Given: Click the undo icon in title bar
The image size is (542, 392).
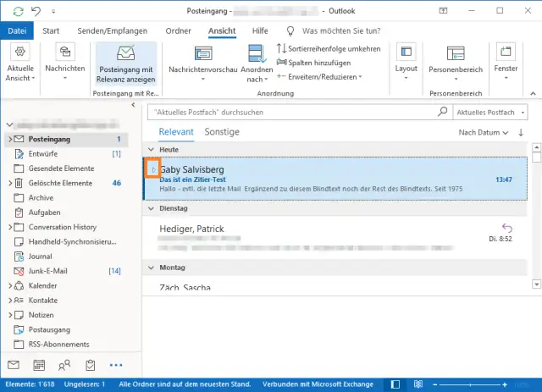Looking at the screenshot, I should (x=36, y=10).
